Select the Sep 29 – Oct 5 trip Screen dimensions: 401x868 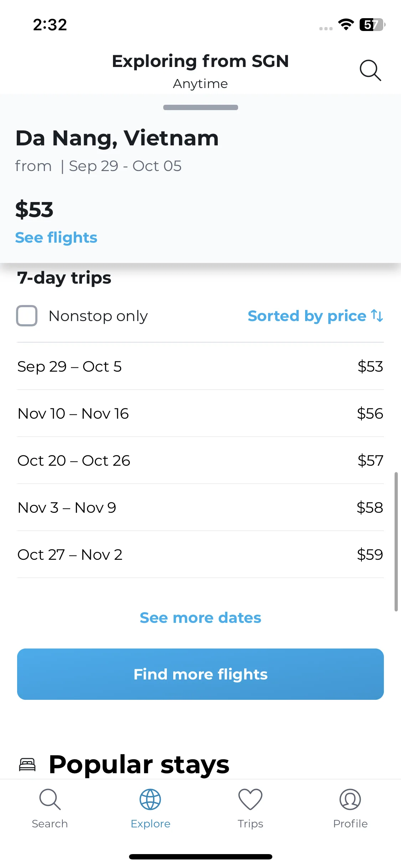(200, 366)
